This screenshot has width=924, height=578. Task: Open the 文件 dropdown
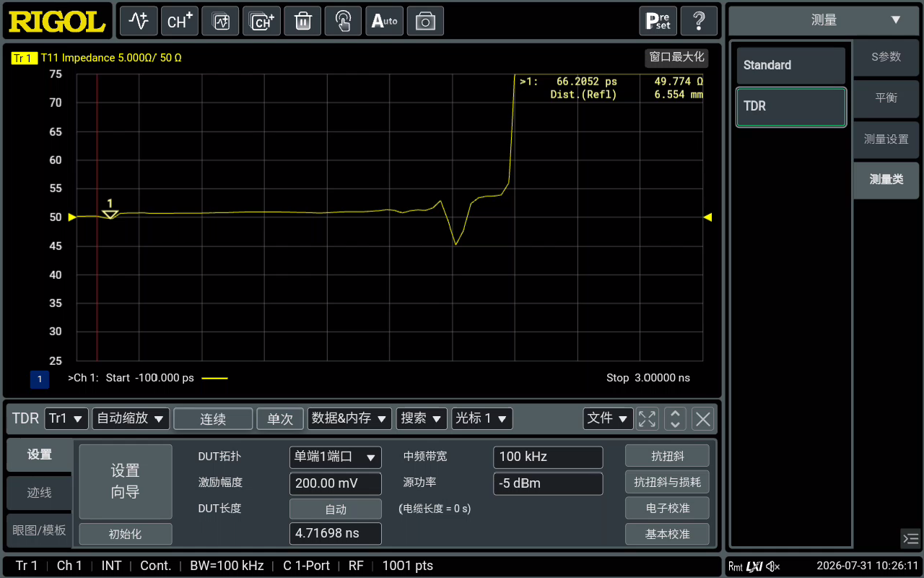pos(608,418)
